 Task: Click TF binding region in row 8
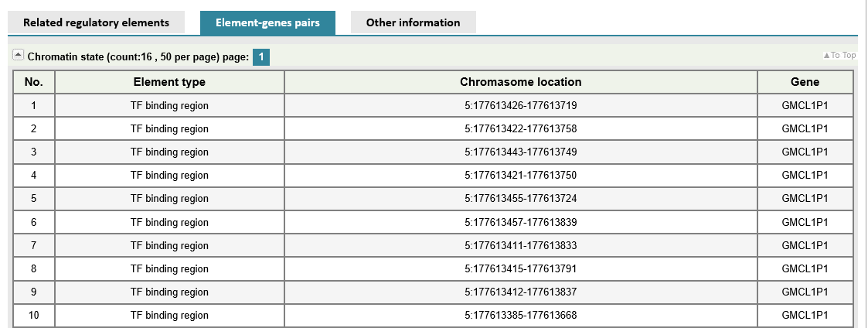pos(169,269)
